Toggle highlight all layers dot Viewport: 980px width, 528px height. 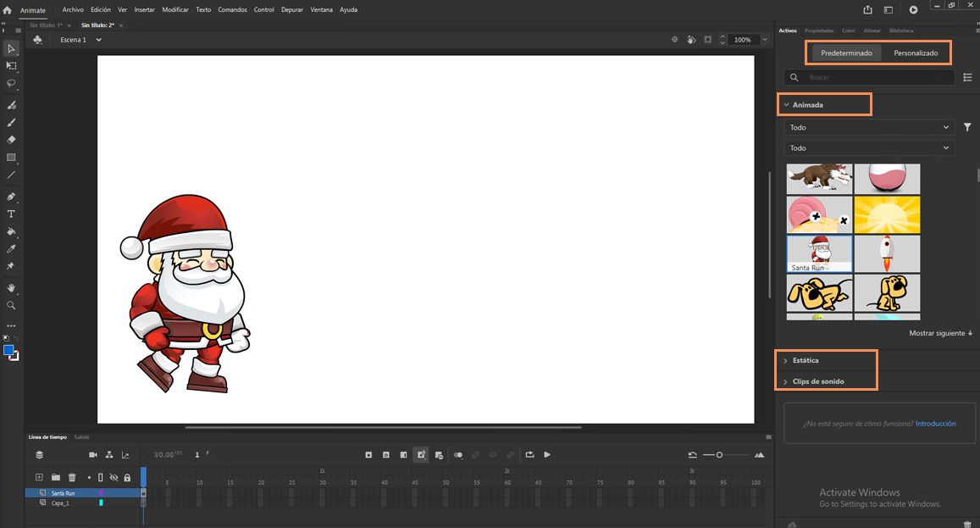(x=90, y=477)
